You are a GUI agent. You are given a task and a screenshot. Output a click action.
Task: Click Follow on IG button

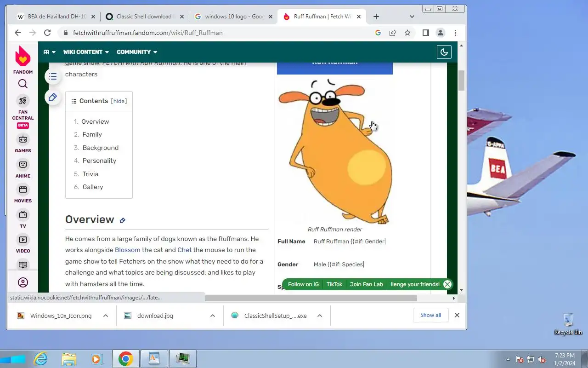(x=303, y=284)
